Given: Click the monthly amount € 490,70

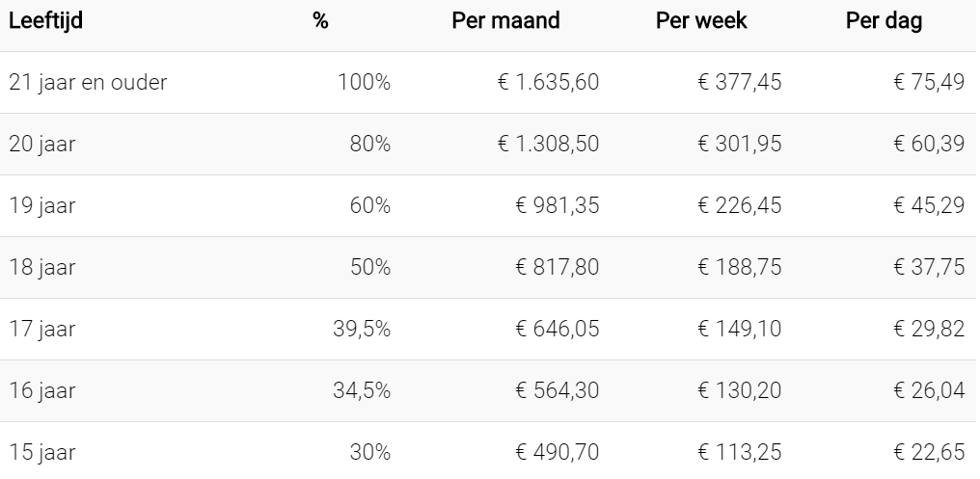Looking at the screenshot, I should [556, 453].
